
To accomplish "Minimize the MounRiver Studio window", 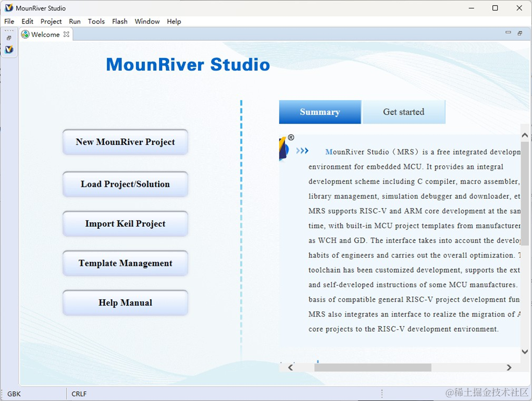I will (471, 8).
